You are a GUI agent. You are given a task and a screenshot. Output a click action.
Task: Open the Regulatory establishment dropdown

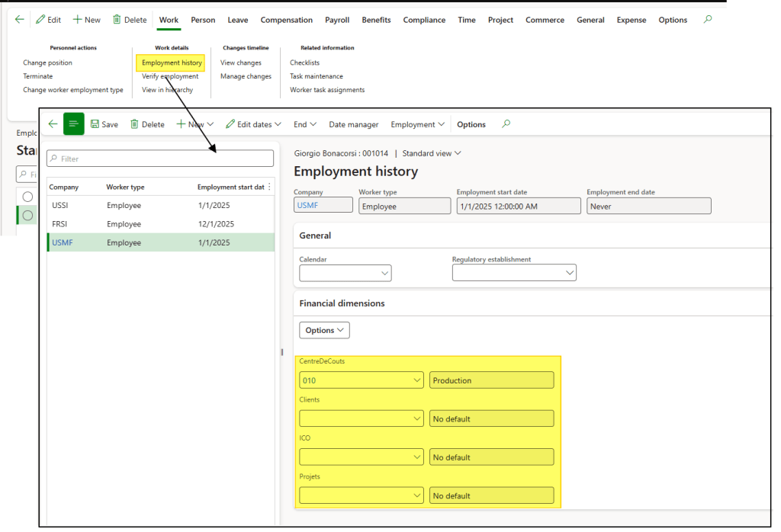[568, 273]
